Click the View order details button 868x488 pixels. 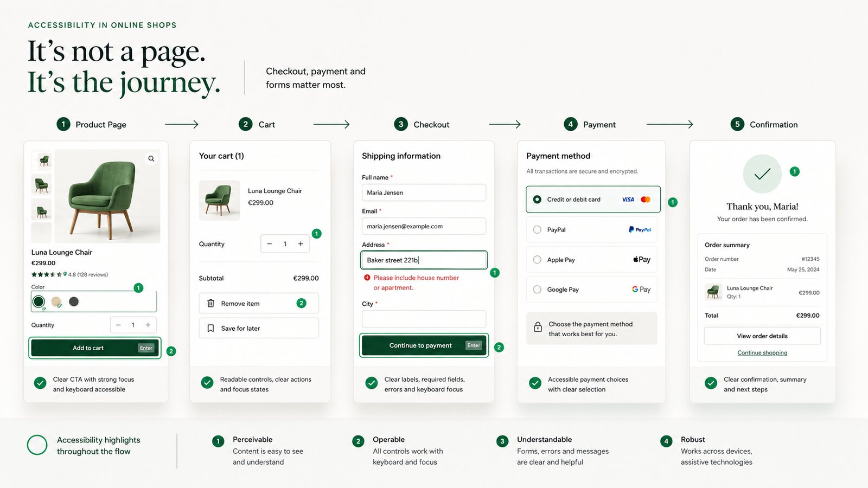pos(762,336)
